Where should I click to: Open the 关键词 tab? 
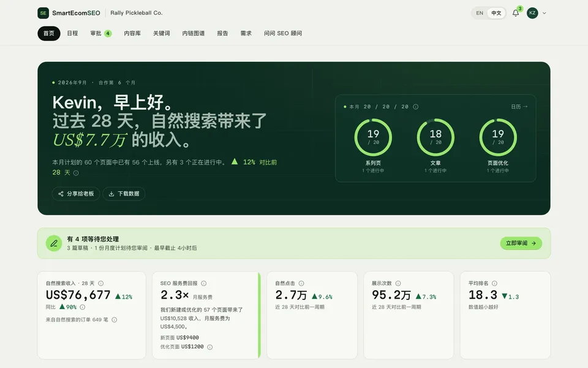point(162,33)
